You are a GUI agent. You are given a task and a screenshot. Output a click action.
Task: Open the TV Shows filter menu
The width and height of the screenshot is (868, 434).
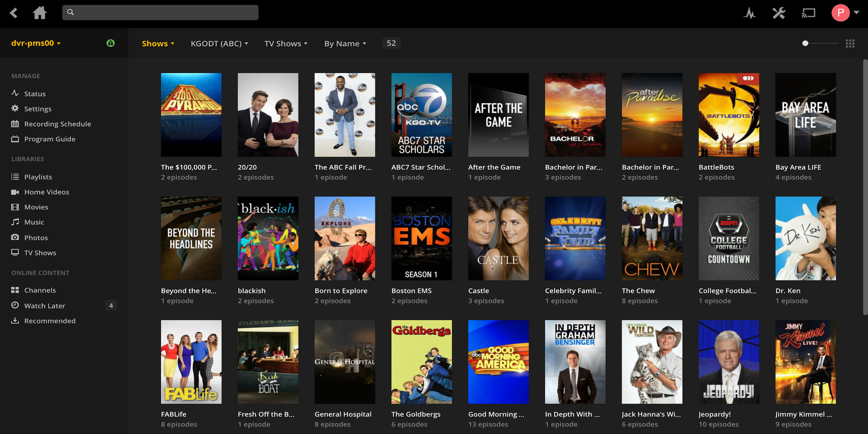[x=285, y=43]
